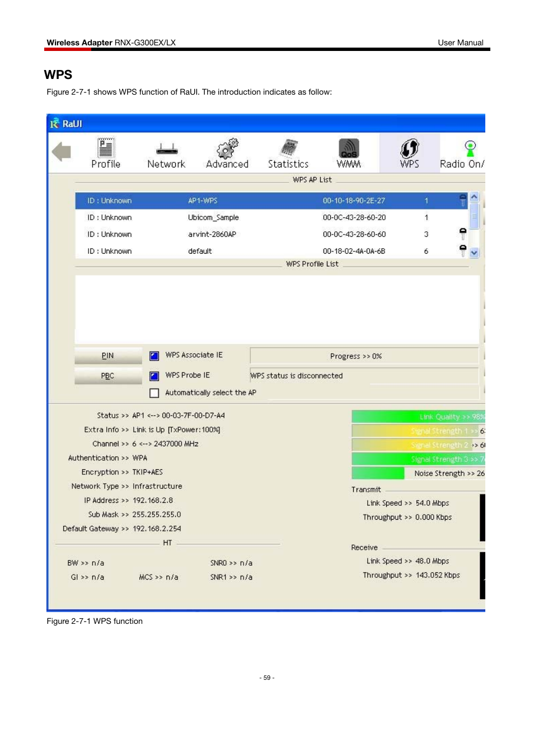Click the Authentication value WPA
534x756 pixels.
coord(140,458)
